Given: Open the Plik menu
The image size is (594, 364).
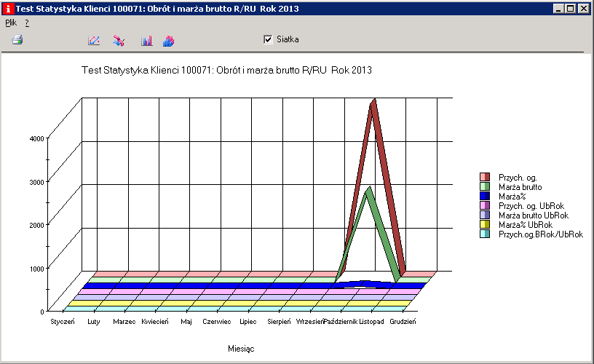Looking at the screenshot, I should point(11,23).
